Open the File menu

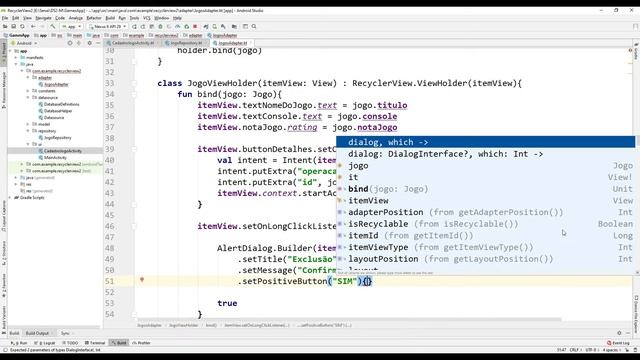5,18
